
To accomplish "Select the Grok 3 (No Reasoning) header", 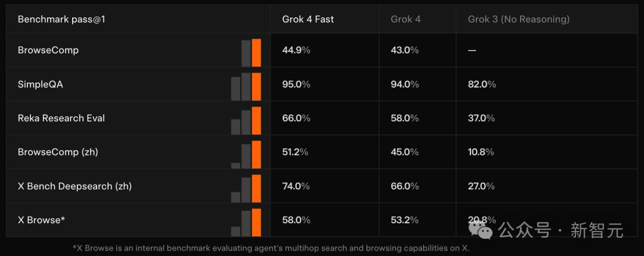I will 519,19.
